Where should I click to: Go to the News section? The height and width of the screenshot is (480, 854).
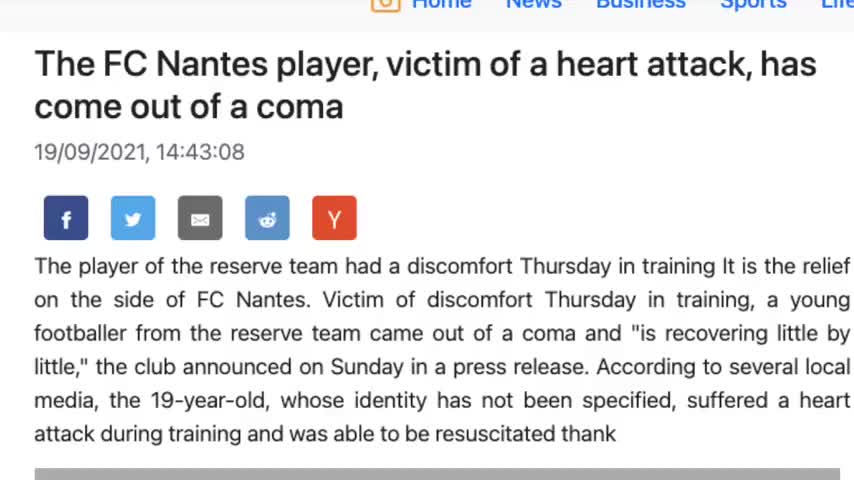click(534, 4)
